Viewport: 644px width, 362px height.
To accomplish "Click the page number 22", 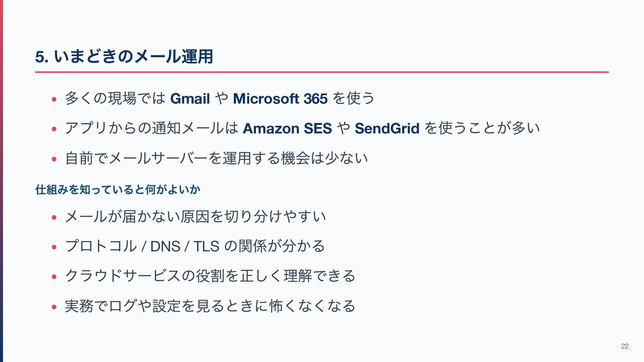I will click(x=625, y=346).
